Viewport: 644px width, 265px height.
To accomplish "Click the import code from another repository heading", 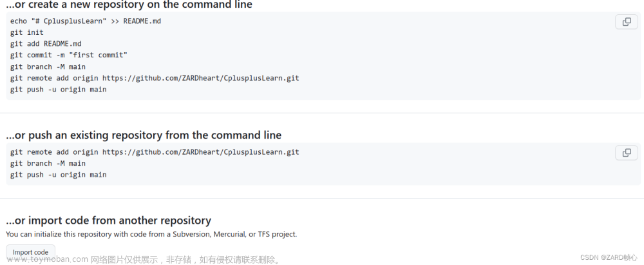I will (x=108, y=221).
